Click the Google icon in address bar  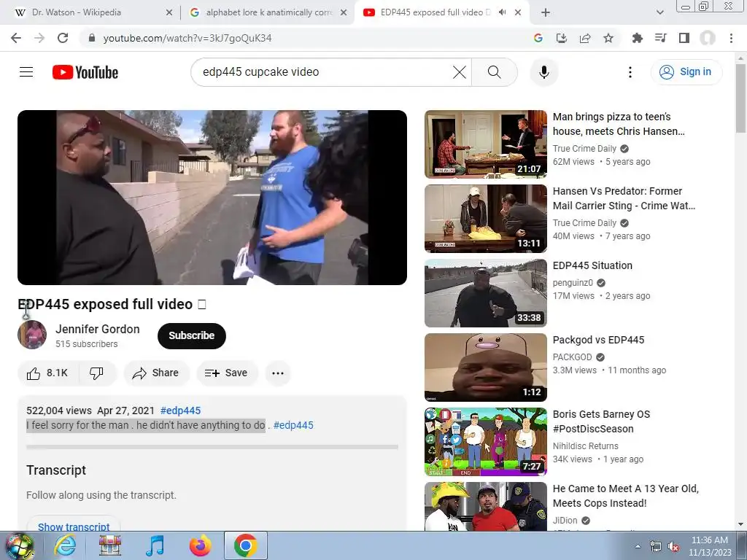[x=538, y=38]
